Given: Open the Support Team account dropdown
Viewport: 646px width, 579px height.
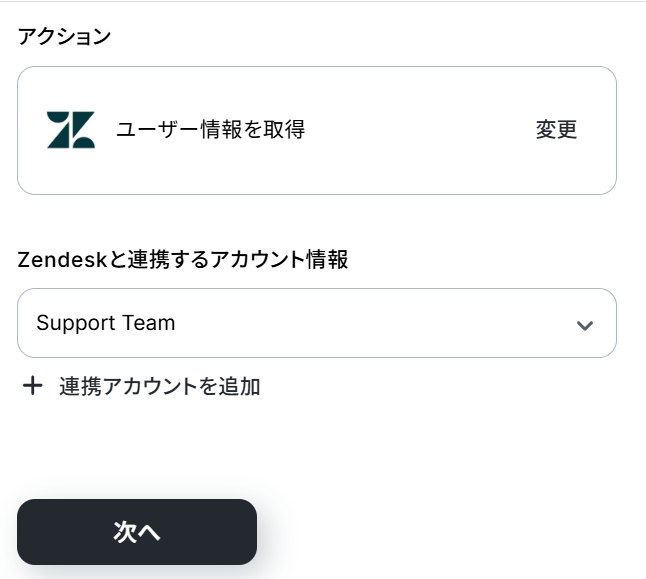Looking at the screenshot, I should tap(316, 323).
